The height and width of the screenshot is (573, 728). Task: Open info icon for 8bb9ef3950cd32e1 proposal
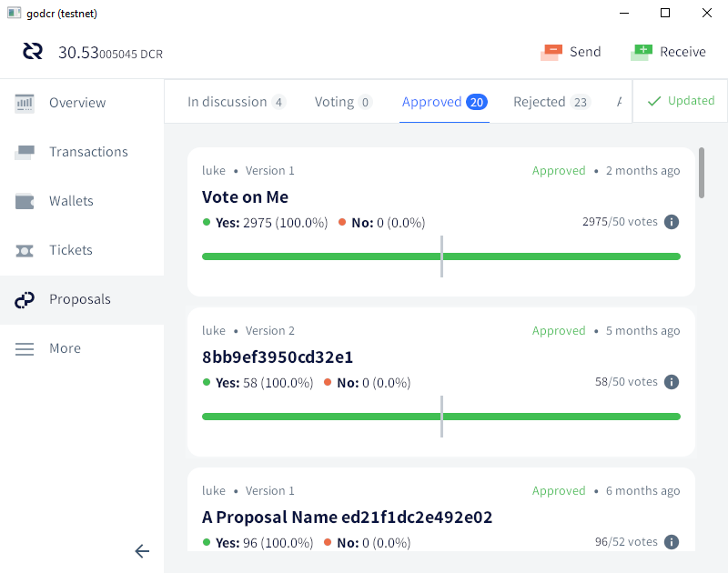[x=672, y=382]
